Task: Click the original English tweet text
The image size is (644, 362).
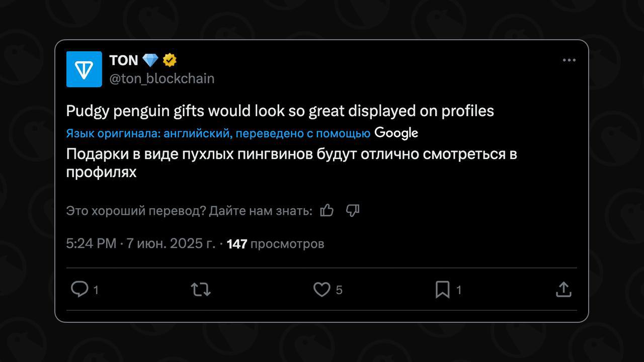Action: pos(280,111)
